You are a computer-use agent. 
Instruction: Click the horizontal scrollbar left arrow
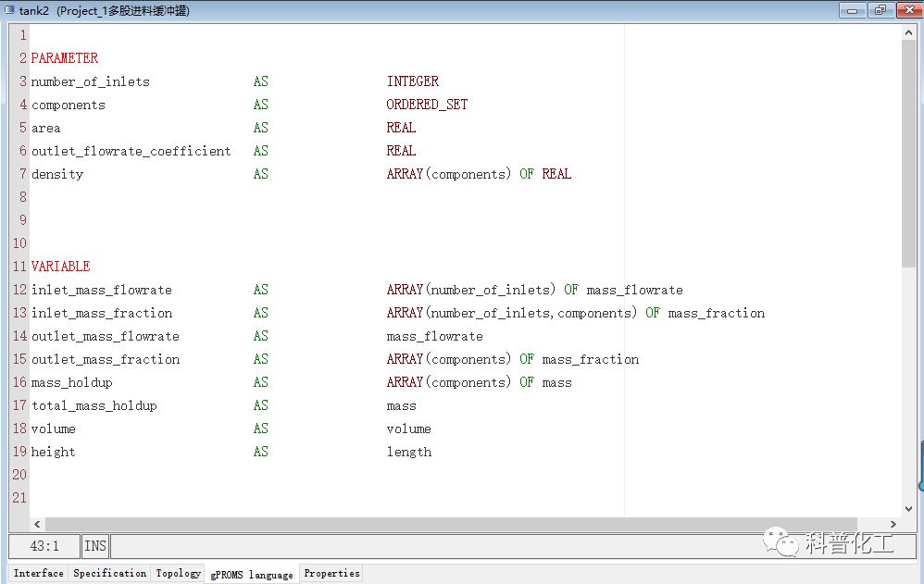click(x=37, y=525)
